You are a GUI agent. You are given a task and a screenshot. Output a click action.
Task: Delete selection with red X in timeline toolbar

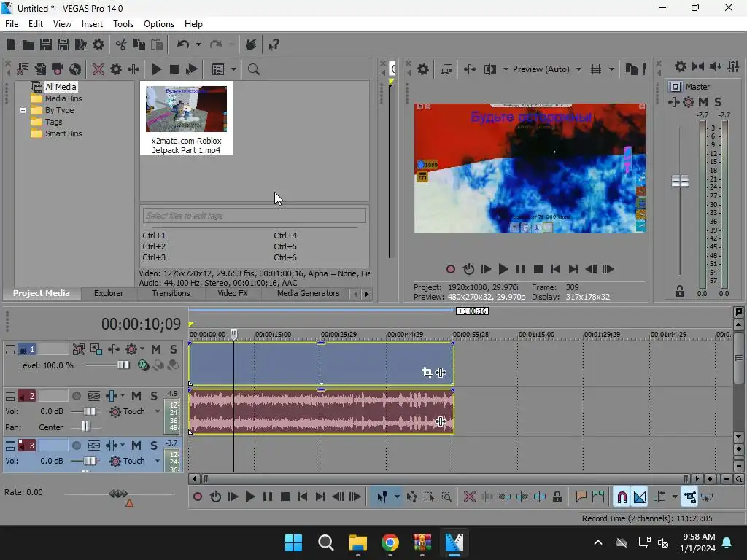click(x=469, y=497)
